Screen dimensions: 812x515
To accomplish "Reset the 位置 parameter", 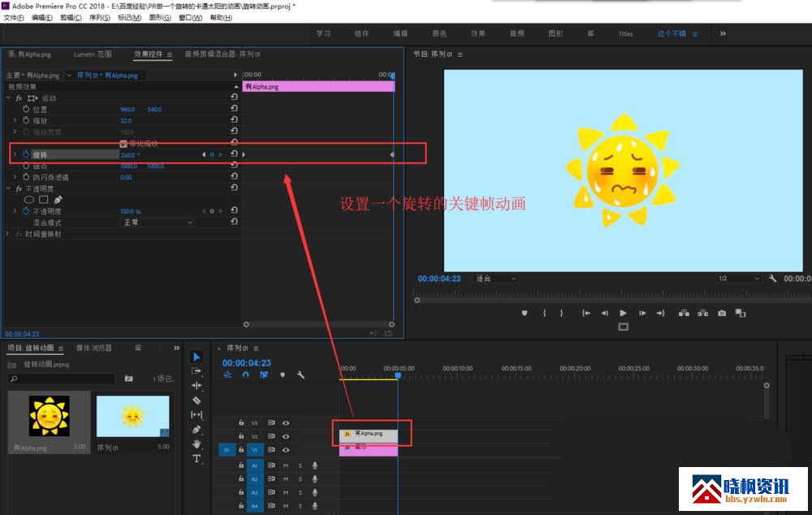I will click(x=234, y=108).
